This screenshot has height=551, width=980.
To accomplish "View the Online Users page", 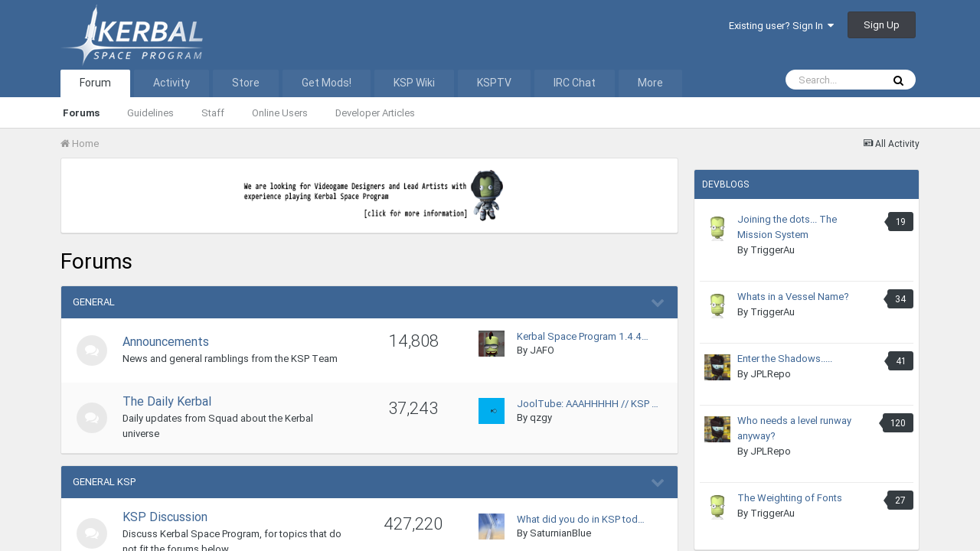I will coord(279,113).
